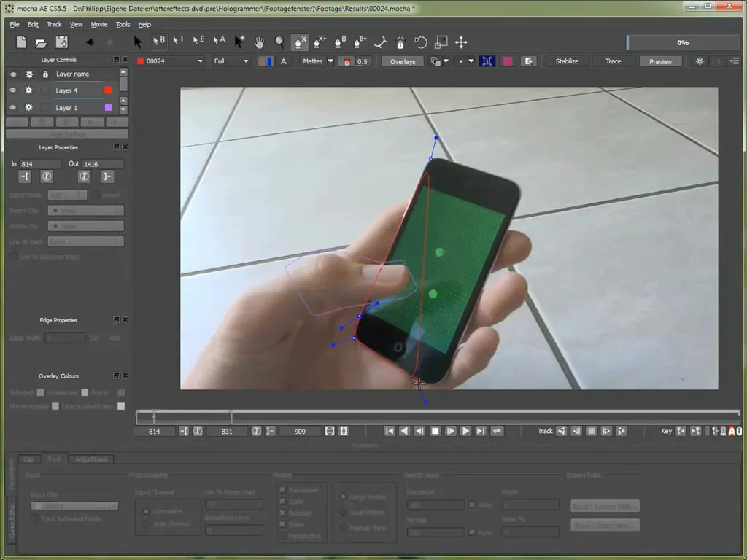Open the Full proxy scale dropdown
This screenshot has width=747, height=560.
[246, 61]
